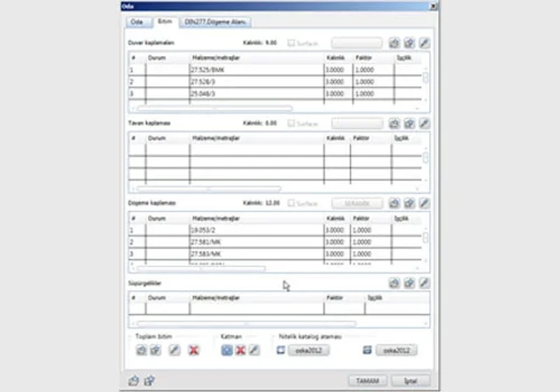Screen dimensions: 560x392
Task: Load favorites for Tavan kaplaması section
Action: (x=394, y=123)
